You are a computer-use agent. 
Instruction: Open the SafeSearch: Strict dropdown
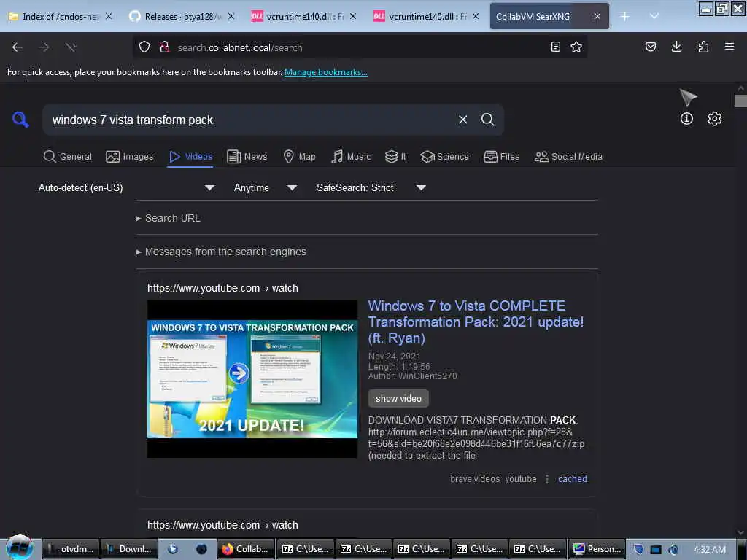point(371,187)
